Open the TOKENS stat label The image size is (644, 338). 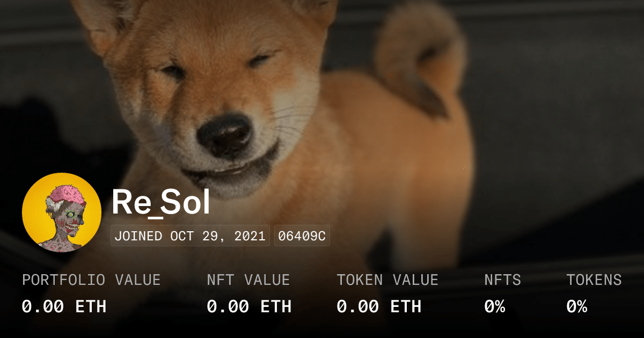[x=594, y=280]
